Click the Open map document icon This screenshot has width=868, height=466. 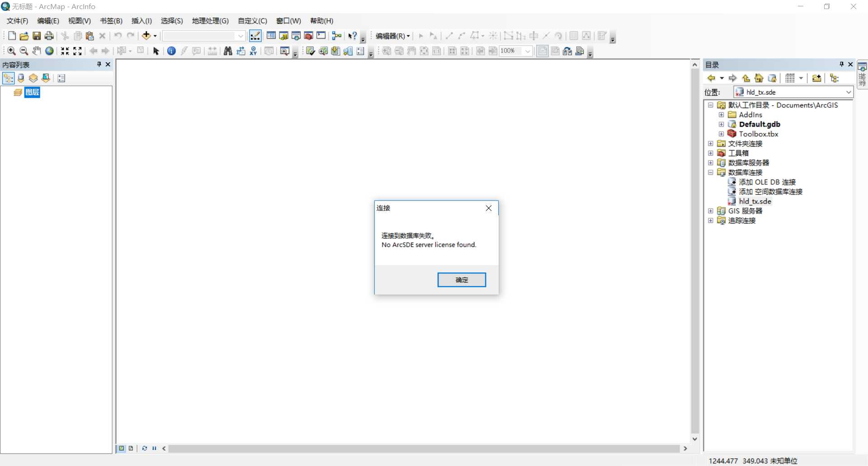pyautogui.click(x=24, y=36)
